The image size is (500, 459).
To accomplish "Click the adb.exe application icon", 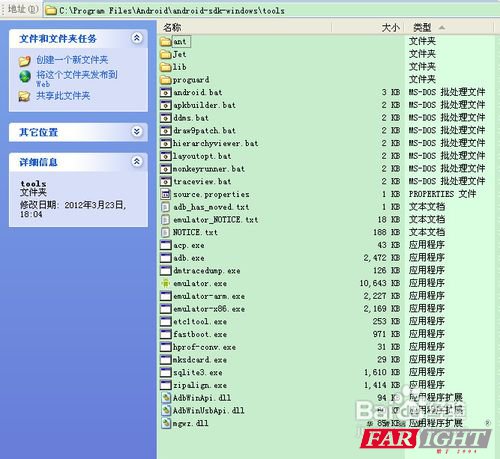I will 166,258.
